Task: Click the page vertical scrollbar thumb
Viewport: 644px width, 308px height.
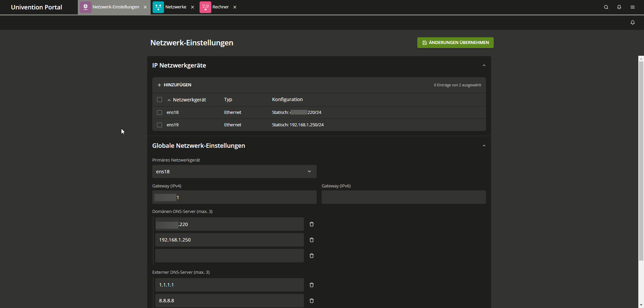Action: pos(641,161)
